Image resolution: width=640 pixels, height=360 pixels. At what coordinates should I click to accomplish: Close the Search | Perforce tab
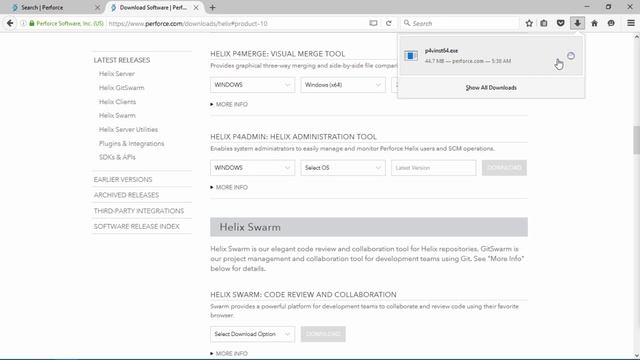coord(98,7)
